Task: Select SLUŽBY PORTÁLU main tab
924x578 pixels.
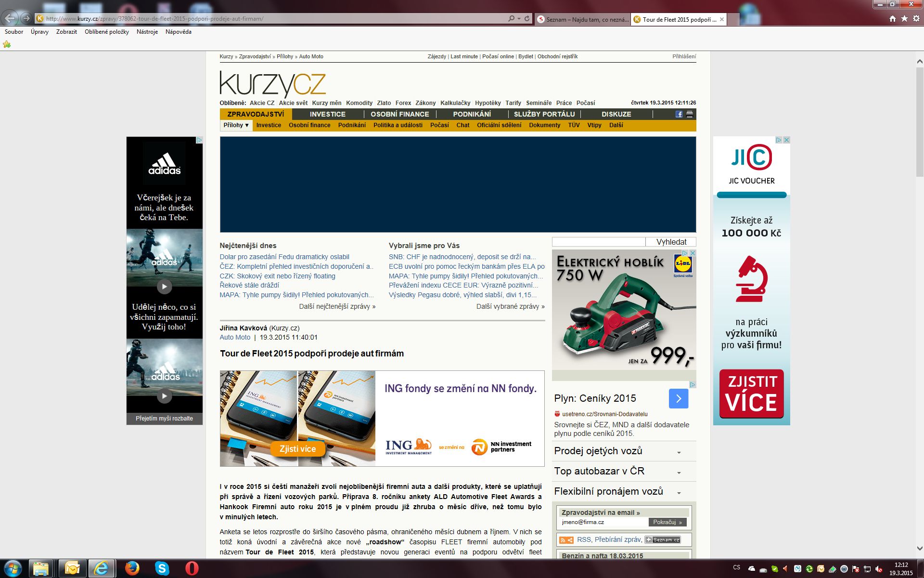Action: 544,114
